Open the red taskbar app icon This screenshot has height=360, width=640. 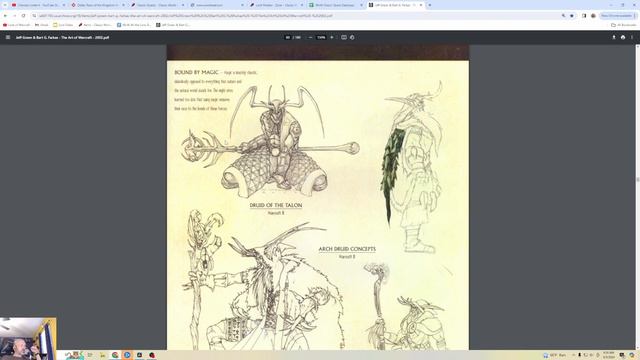(x=152, y=355)
